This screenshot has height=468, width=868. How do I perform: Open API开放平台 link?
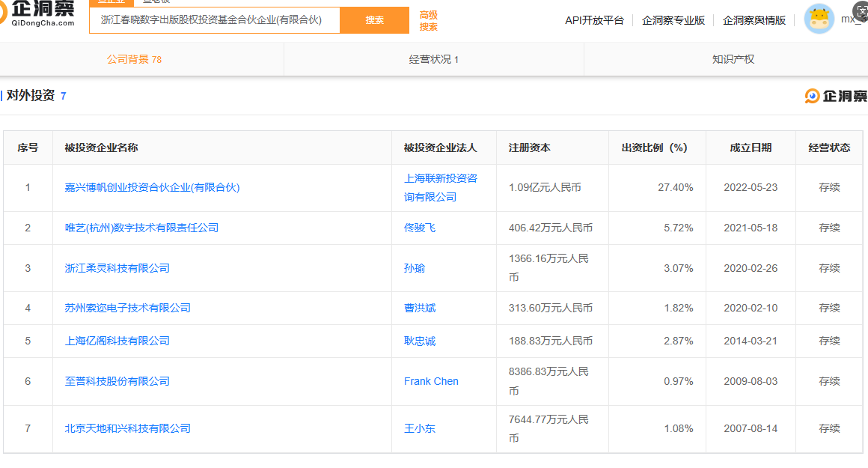(594, 20)
